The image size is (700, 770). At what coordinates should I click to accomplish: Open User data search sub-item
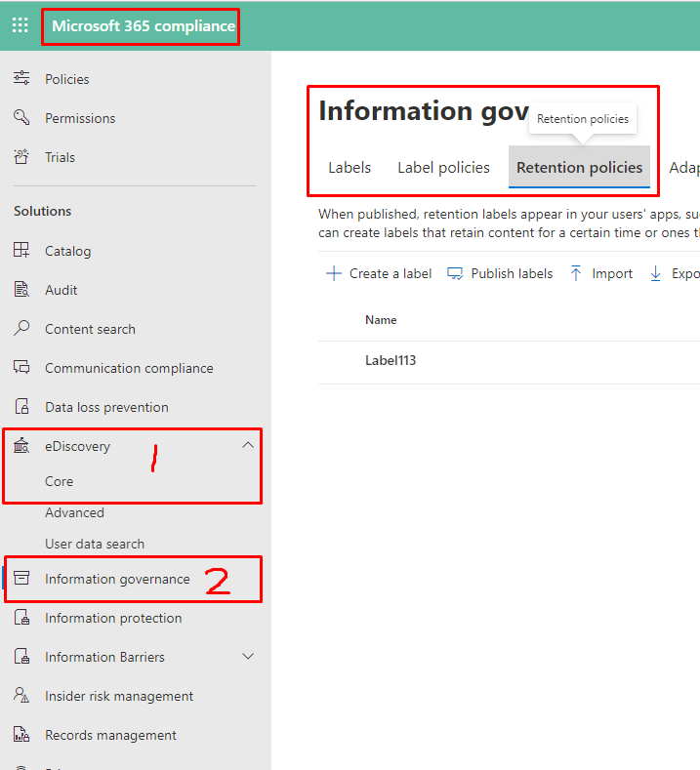95,545
